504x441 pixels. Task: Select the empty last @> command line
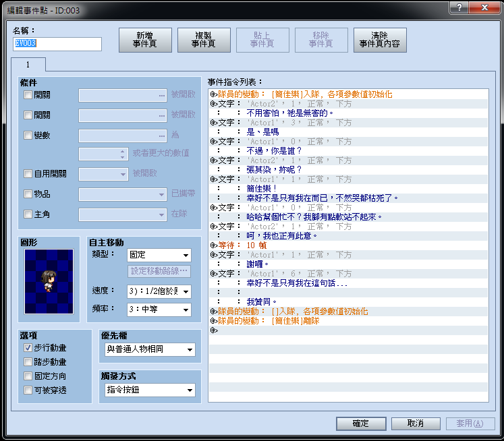(x=348, y=330)
